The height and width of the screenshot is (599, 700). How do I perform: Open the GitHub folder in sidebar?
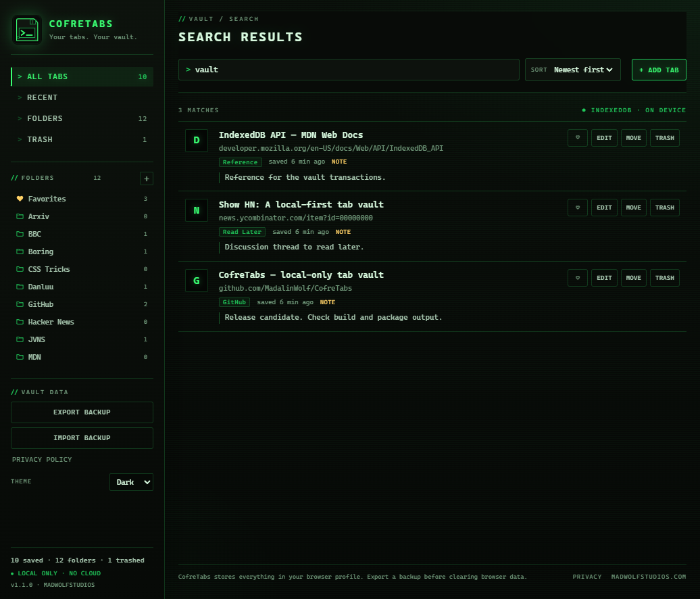82,304
